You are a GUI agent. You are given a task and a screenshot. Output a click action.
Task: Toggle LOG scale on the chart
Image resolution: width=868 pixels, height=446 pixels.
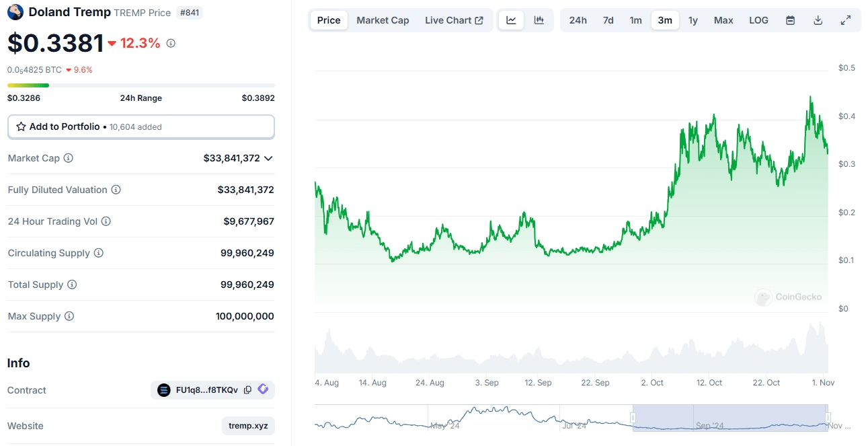tap(758, 20)
